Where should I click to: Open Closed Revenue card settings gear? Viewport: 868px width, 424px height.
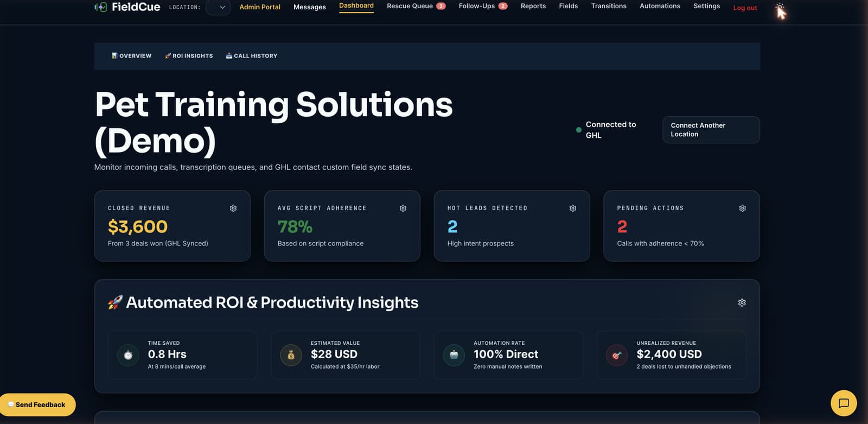click(x=233, y=208)
